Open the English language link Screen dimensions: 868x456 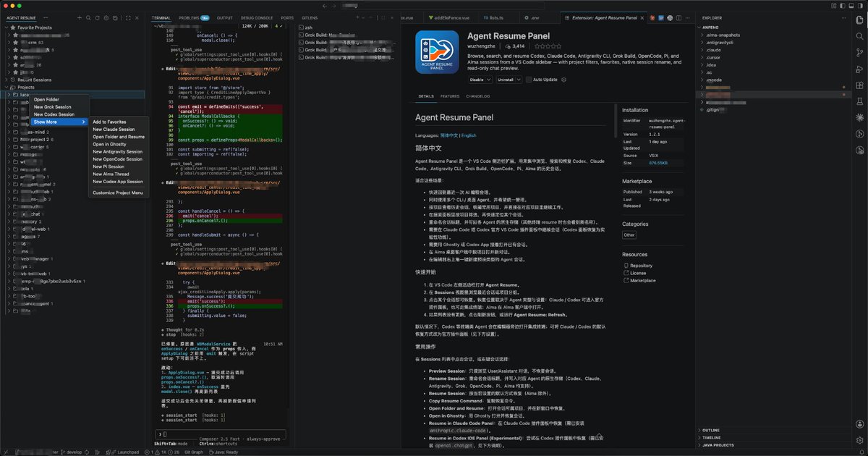(x=469, y=135)
